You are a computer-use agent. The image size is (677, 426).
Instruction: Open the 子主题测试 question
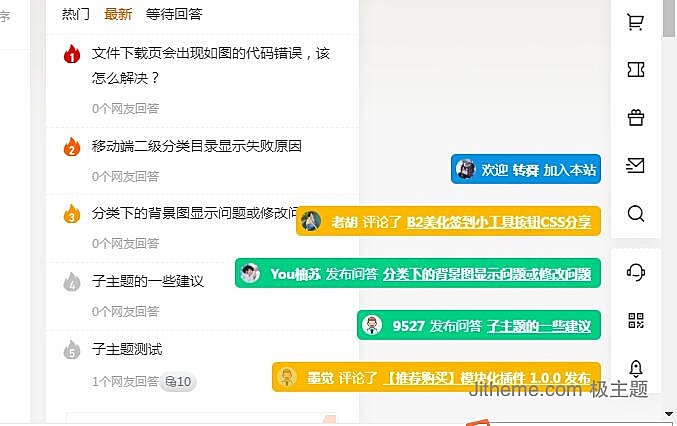(127, 349)
